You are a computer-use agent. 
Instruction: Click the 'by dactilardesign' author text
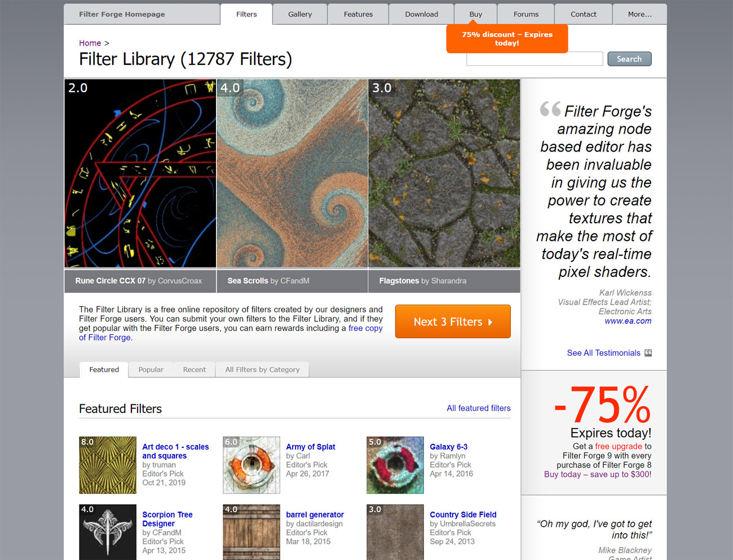[x=314, y=523]
